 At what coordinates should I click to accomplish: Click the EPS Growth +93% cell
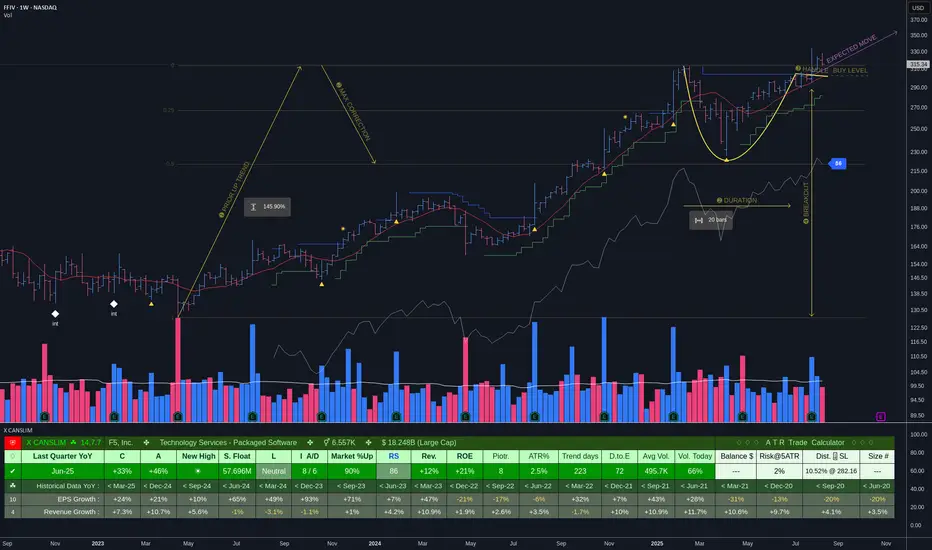click(x=309, y=499)
